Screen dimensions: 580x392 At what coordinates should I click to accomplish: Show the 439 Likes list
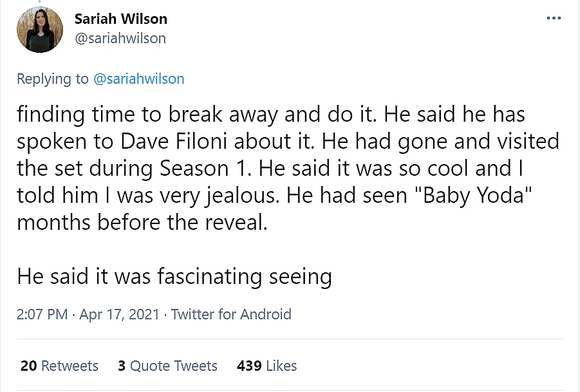click(x=267, y=366)
